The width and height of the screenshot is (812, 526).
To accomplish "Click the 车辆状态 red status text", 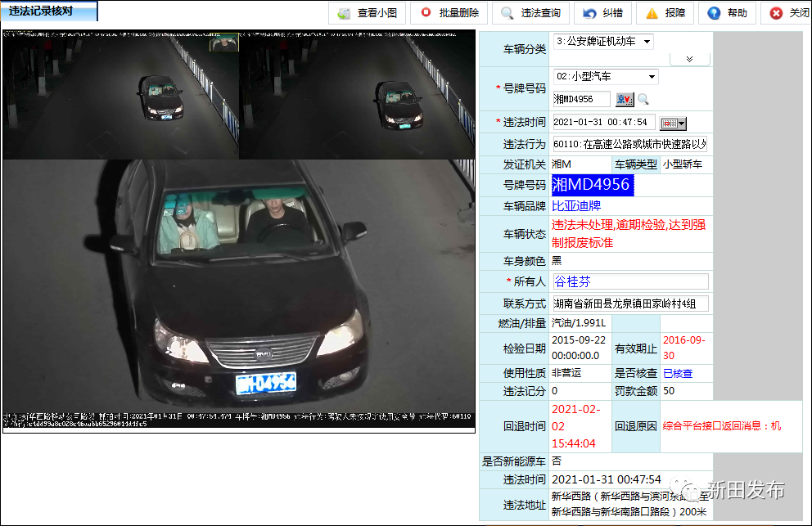I will click(629, 234).
